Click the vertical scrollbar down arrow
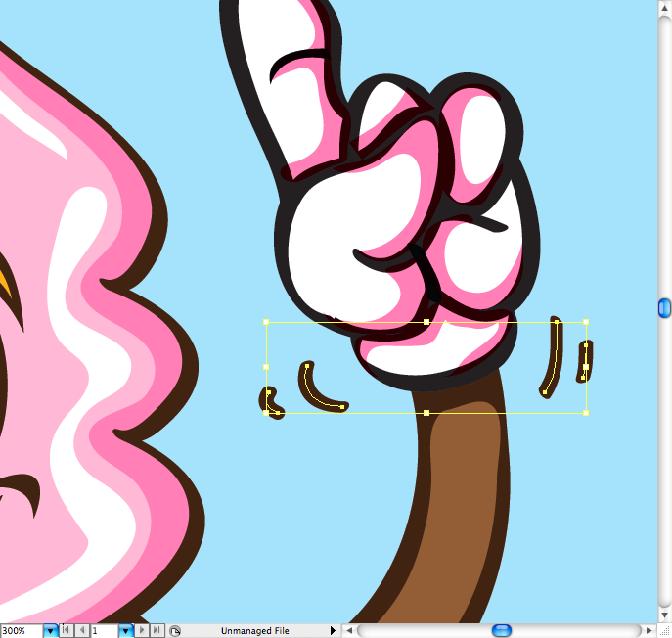 [x=664, y=615]
